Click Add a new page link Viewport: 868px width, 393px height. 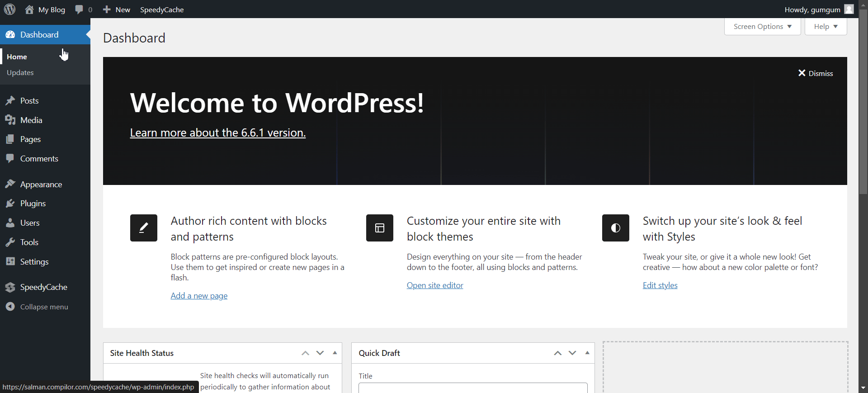[199, 296]
